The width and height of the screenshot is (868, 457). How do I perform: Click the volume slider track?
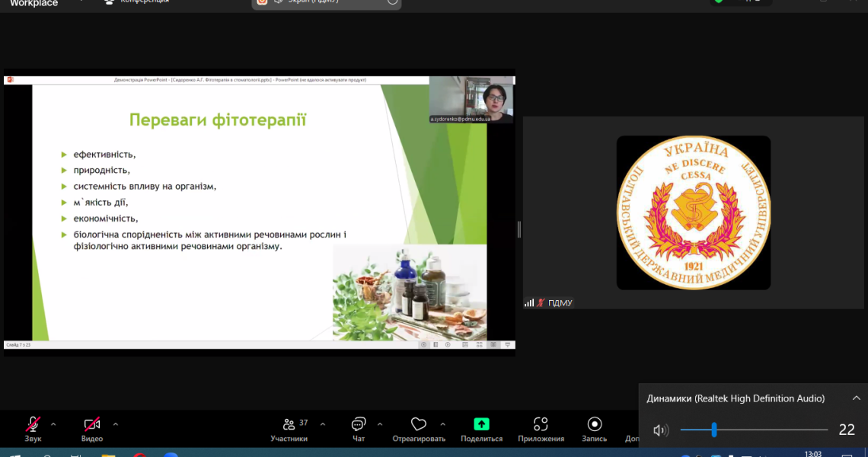tap(754, 430)
